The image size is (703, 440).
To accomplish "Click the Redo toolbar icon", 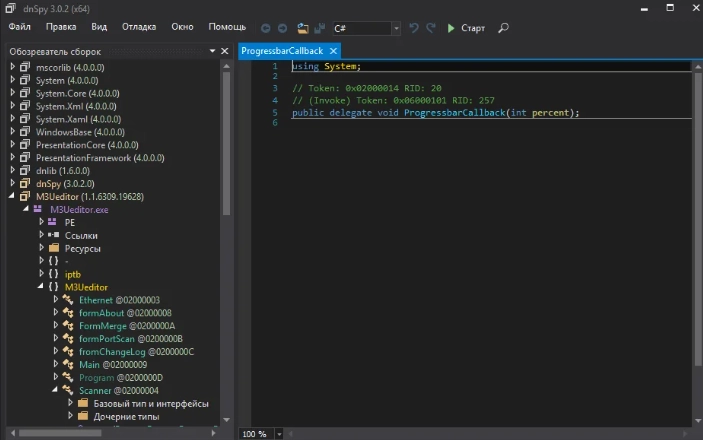I will (x=431, y=28).
